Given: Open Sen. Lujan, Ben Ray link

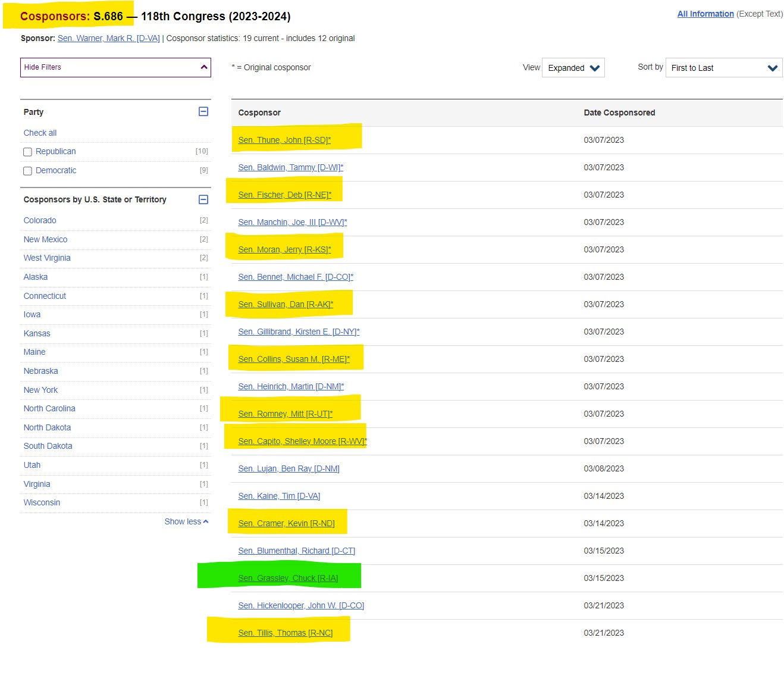Looking at the screenshot, I should [288, 468].
